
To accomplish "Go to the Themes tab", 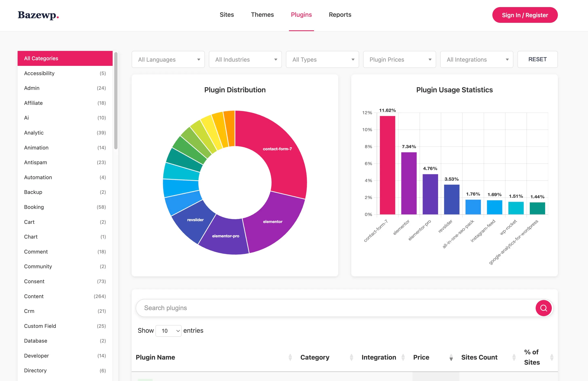I will click(x=262, y=15).
